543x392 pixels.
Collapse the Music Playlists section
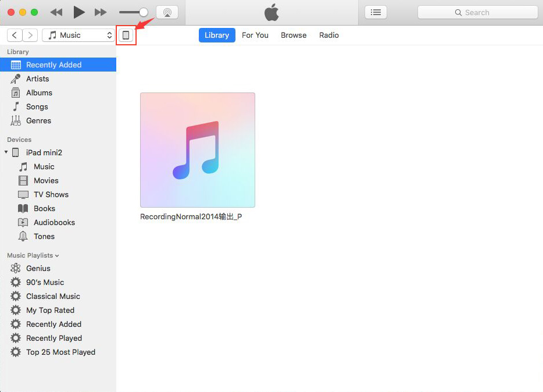[x=57, y=255]
